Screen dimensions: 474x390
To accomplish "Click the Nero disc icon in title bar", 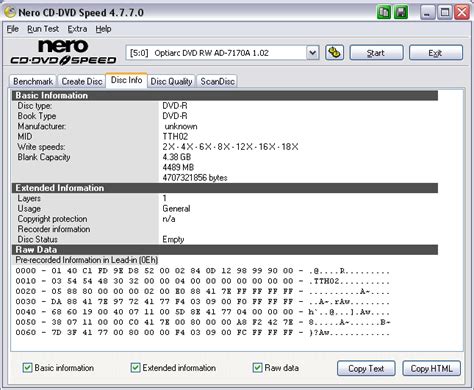I will click(10, 13).
